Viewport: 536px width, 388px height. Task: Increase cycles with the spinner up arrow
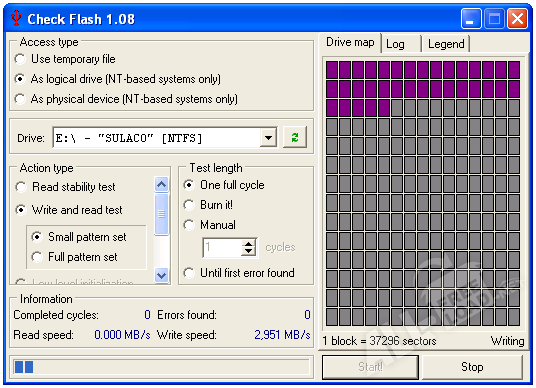tap(249, 243)
